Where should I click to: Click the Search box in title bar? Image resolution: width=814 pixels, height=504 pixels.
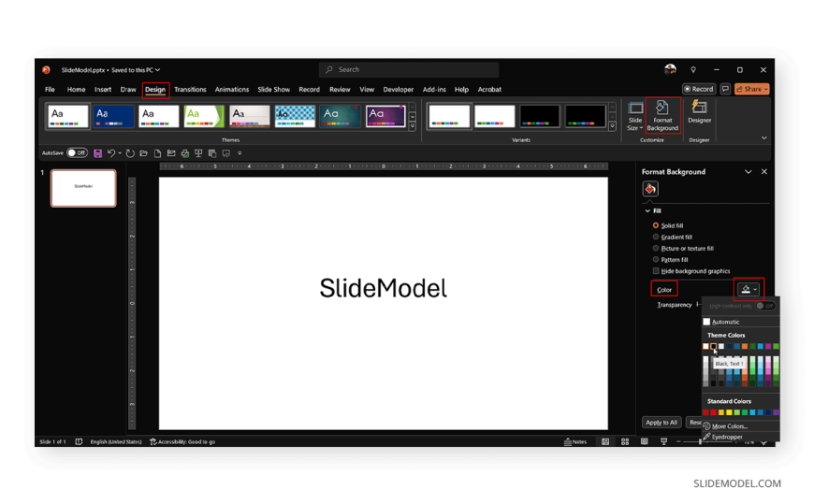click(409, 69)
